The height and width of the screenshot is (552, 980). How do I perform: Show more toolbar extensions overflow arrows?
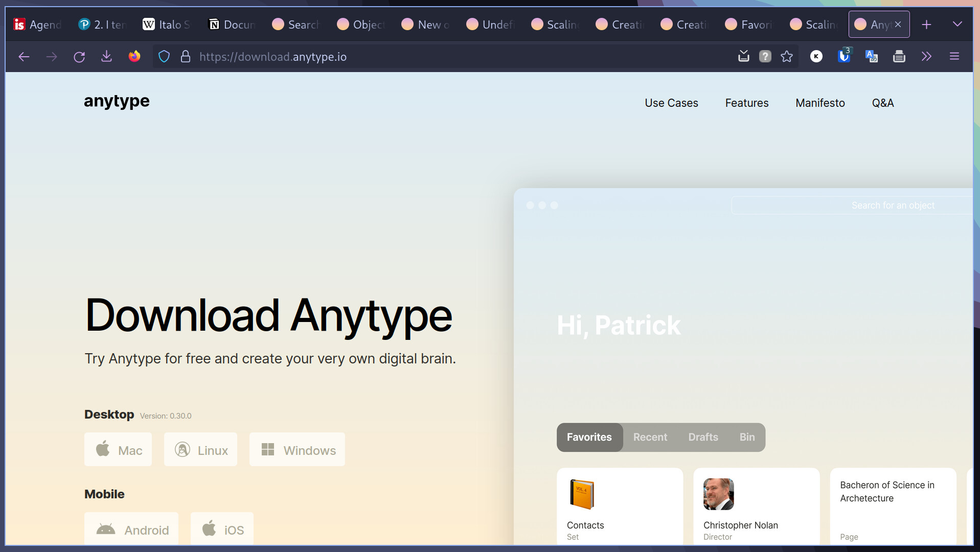tap(926, 57)
